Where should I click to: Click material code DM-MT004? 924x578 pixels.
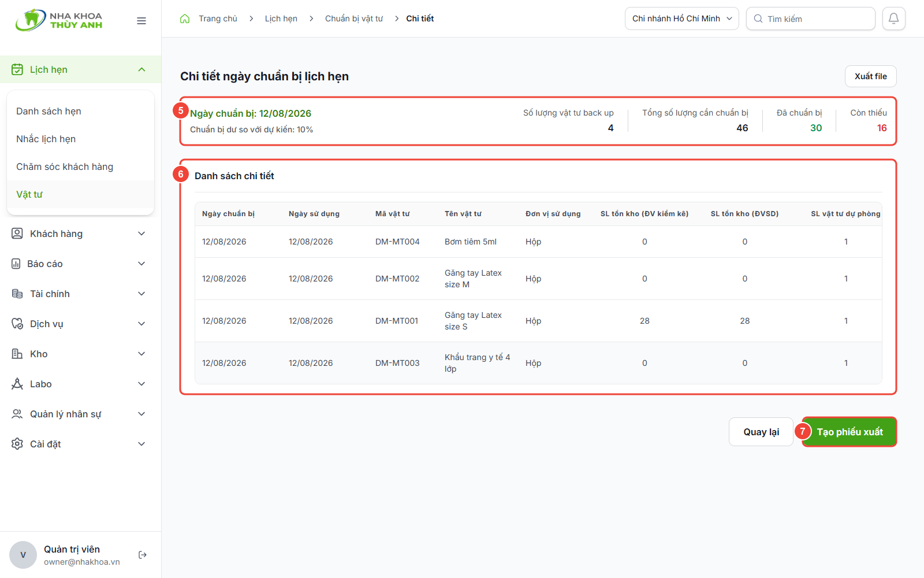click(x=397, y=242)
